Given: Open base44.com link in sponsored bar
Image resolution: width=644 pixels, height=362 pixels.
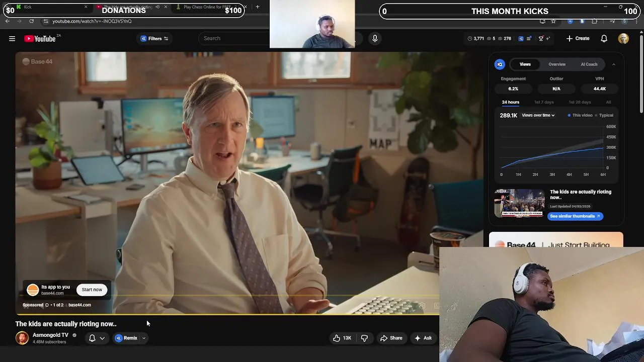Looking at the screenshot, I should 79,305.
